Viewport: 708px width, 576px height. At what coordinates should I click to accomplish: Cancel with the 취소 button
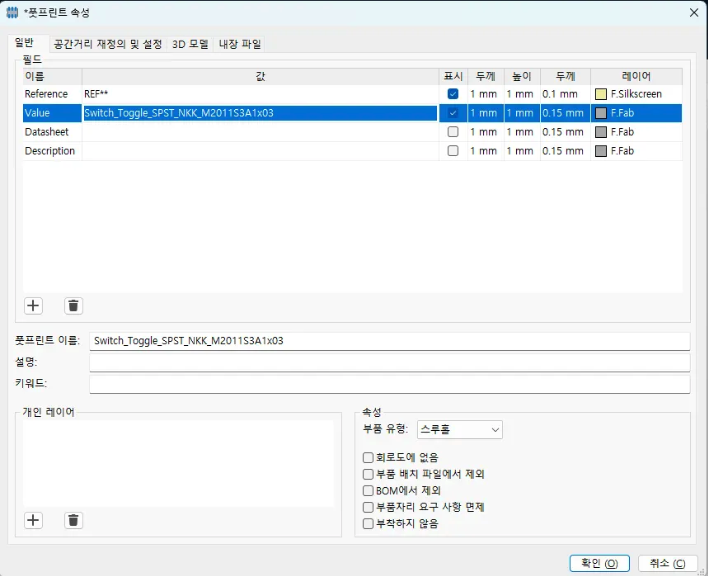coord(667,563)
